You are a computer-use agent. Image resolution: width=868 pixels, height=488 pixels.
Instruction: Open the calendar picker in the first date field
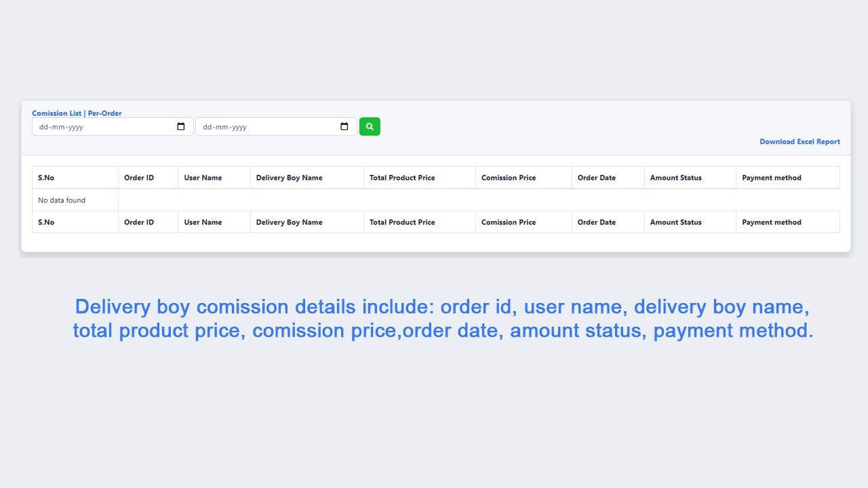(x=181, y=127)
